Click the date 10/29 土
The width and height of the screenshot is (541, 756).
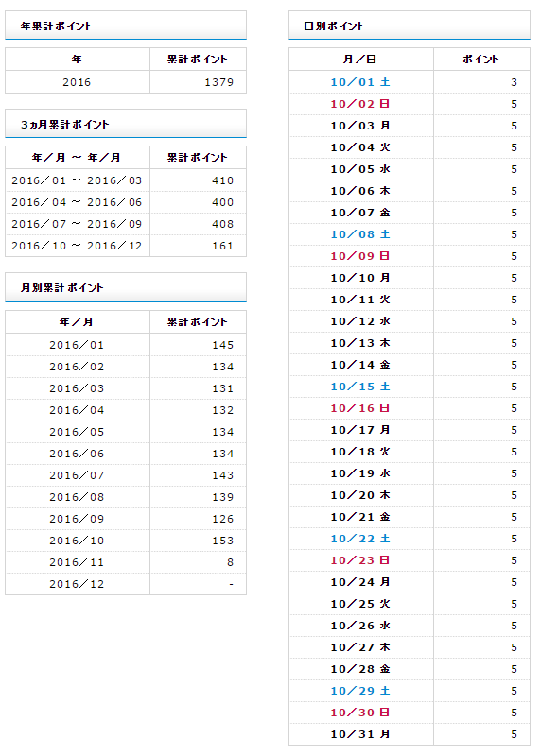coord(360,691)
